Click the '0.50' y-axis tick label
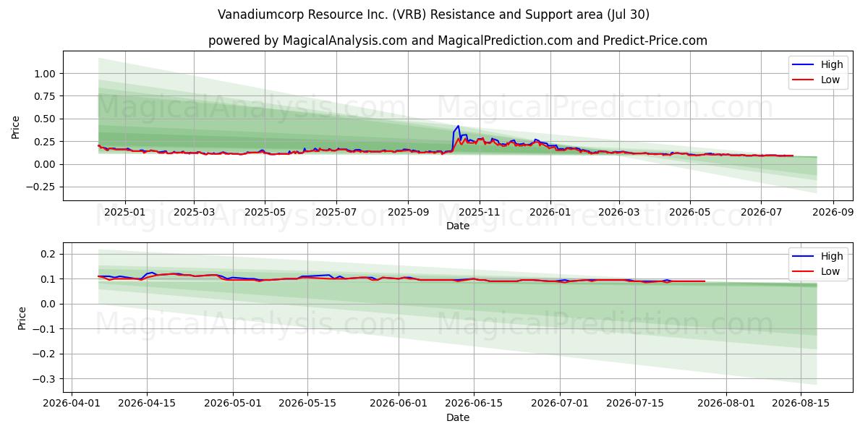Viewport: 868px width, 434px height. pos(46,119)
